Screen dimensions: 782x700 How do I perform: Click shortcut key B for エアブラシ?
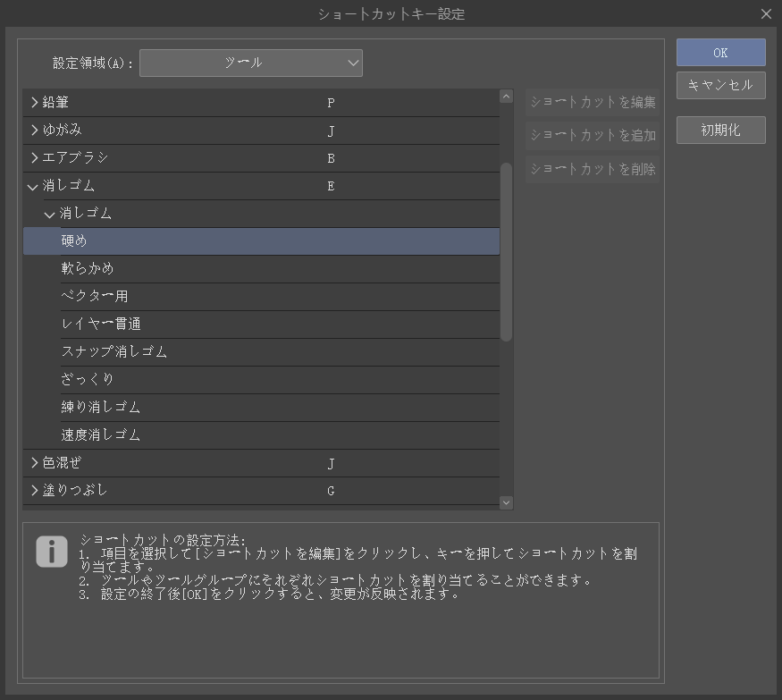click(331, 158)
